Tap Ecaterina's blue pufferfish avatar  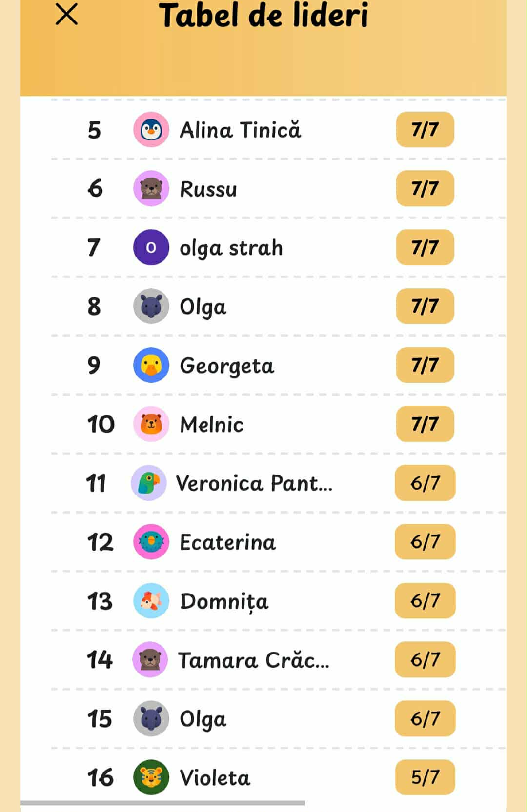151,542
